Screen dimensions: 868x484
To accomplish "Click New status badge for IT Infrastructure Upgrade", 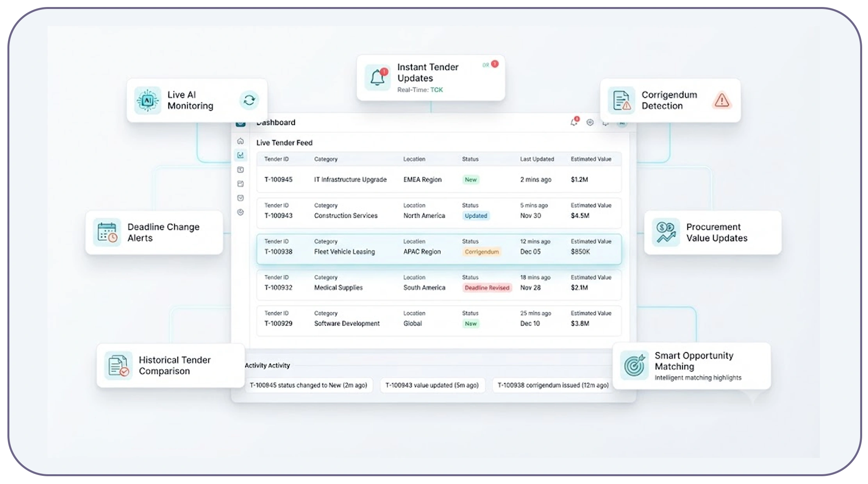I will tap(471, 180).
